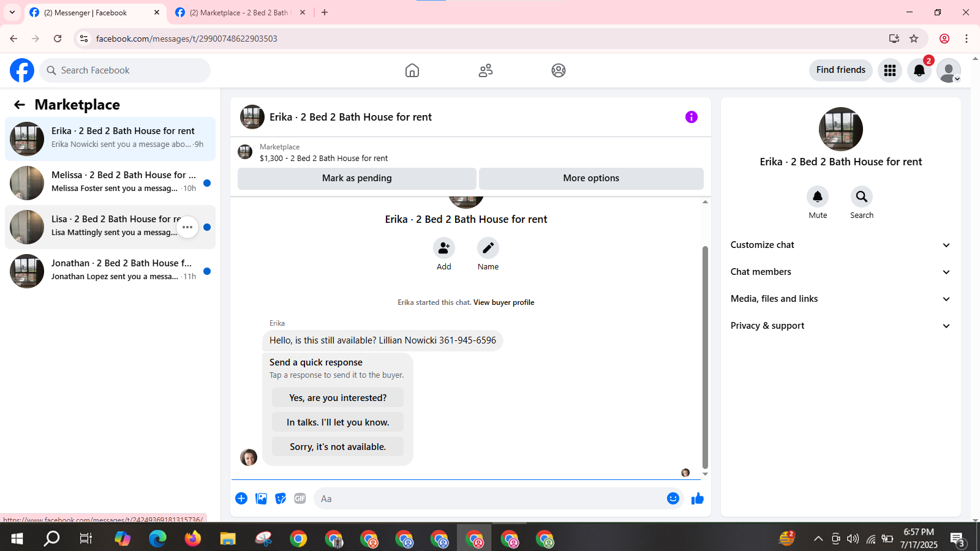Click the More options button
This screenshot has height=551, width=980.
pyautogui.click(x=591, y=178)
